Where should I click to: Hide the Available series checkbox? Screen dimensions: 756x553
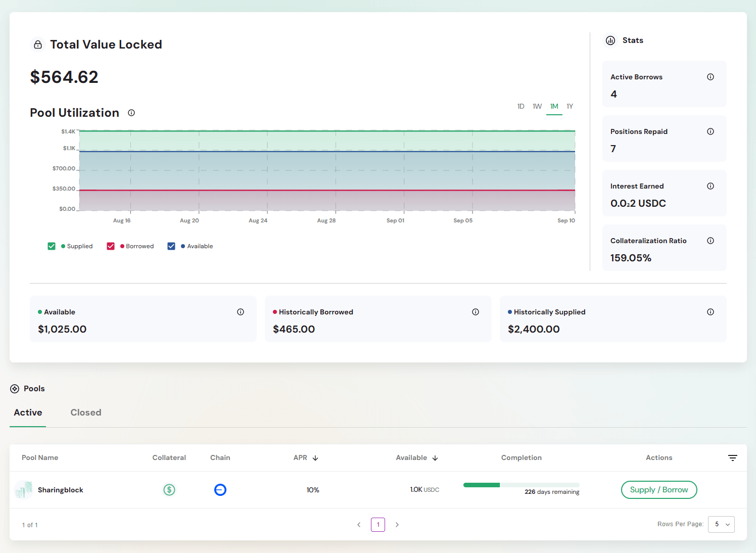click(x=171, y=246)
